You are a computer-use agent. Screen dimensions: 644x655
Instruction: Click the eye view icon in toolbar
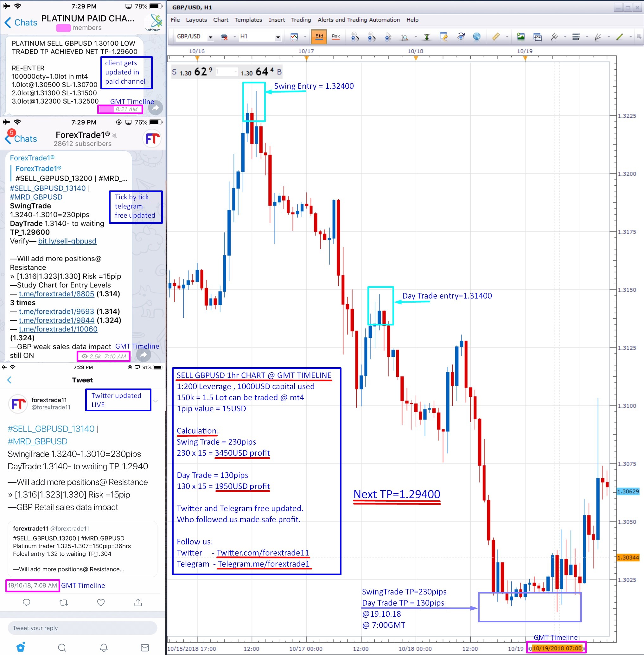tap(461, 36)
